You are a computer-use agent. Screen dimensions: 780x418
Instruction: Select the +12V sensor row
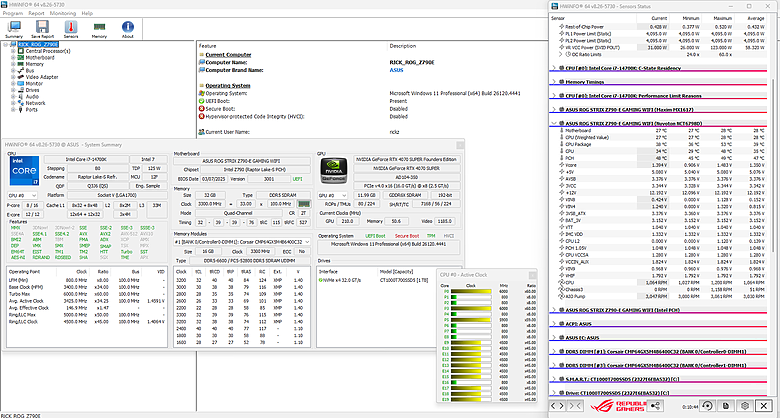[x=660, y=192]
